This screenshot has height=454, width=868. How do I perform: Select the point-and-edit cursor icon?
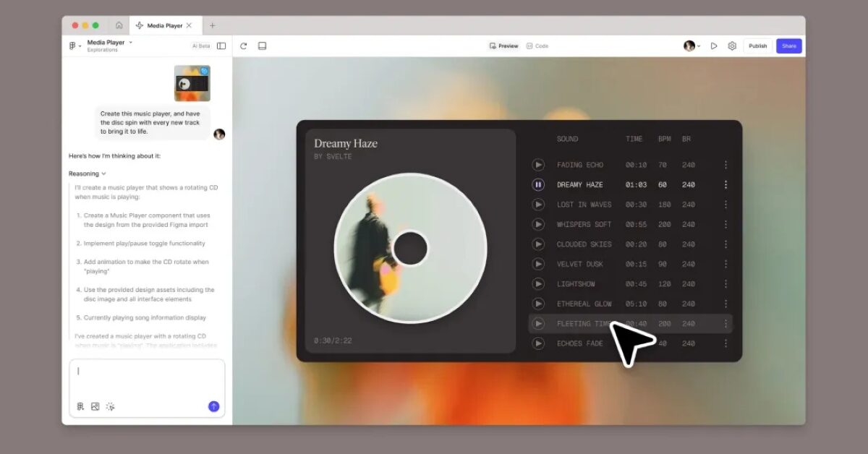110,406
